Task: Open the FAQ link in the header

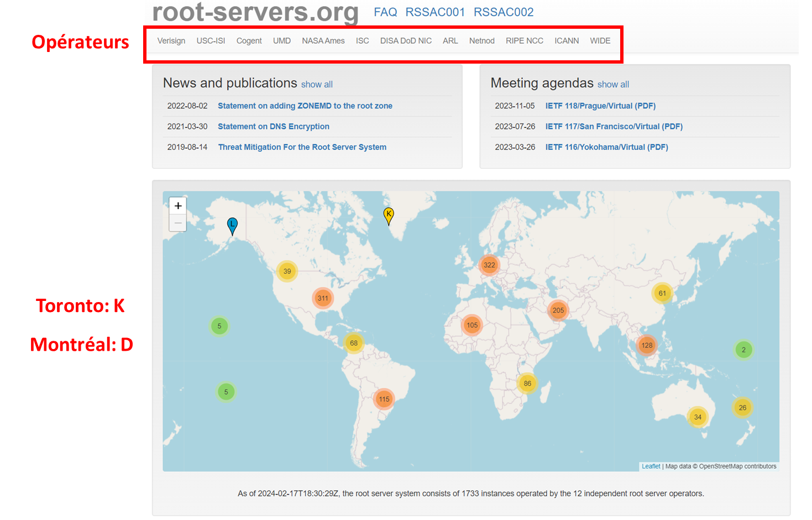Action: pos(385,12)
